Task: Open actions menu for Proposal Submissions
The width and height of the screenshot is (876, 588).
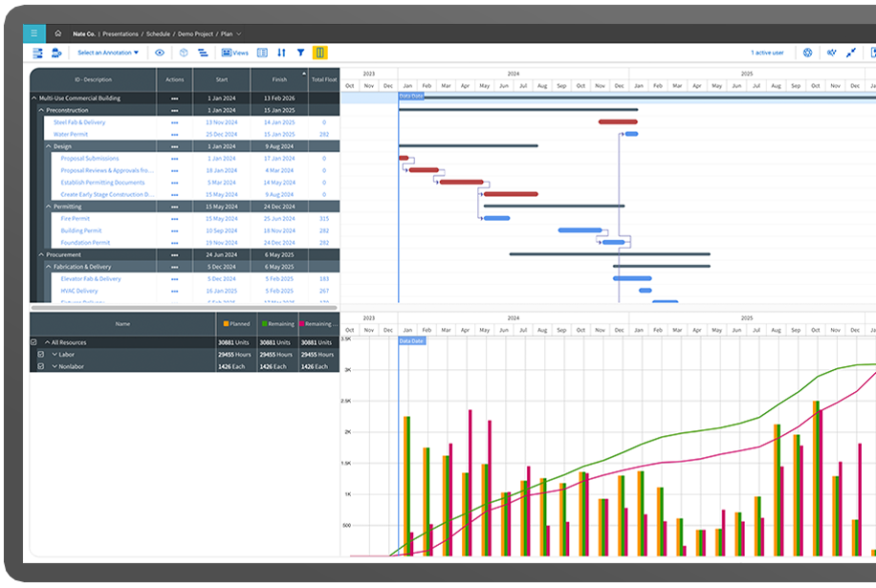Action: (x=175, y=159)
